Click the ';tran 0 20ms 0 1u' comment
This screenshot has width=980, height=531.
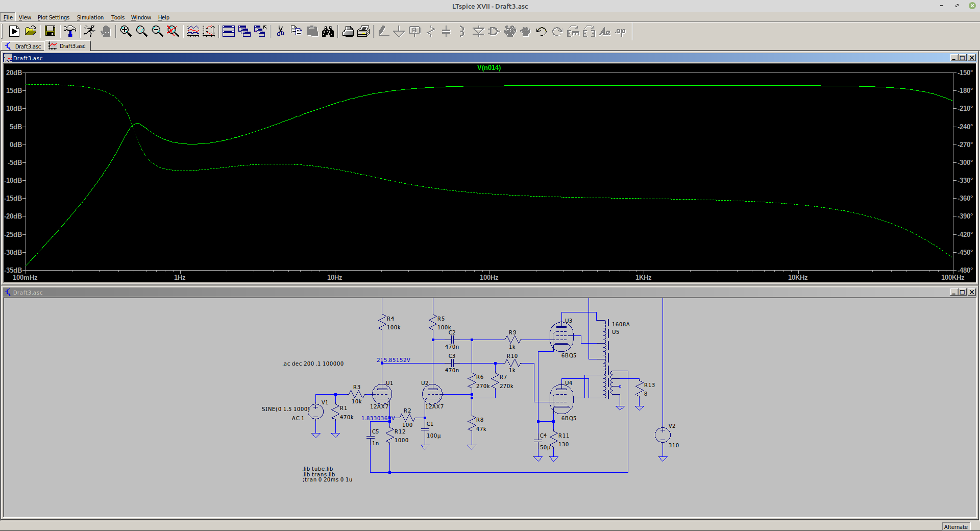(327, 480)
